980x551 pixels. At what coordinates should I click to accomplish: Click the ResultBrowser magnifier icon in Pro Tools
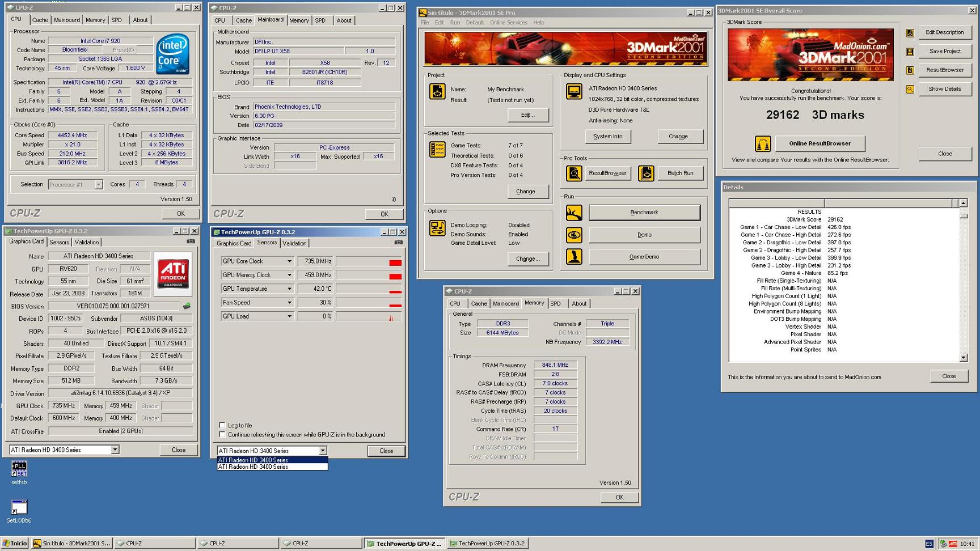pos(574,173)
